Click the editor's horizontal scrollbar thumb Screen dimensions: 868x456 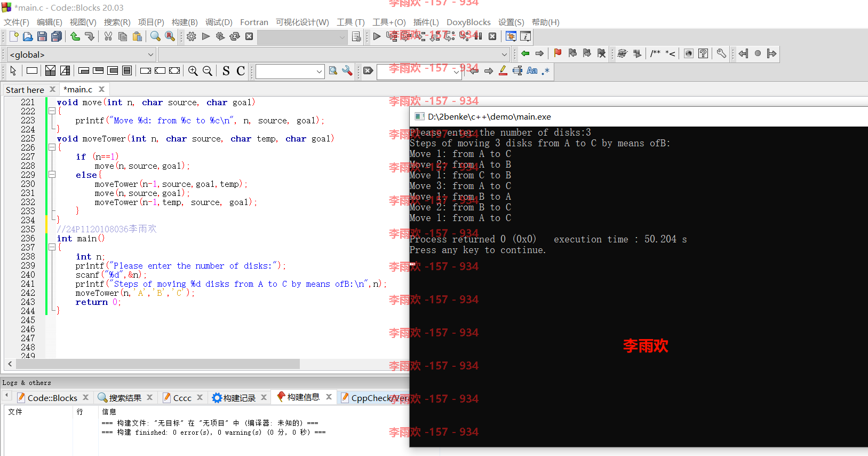tap(157, 364)
